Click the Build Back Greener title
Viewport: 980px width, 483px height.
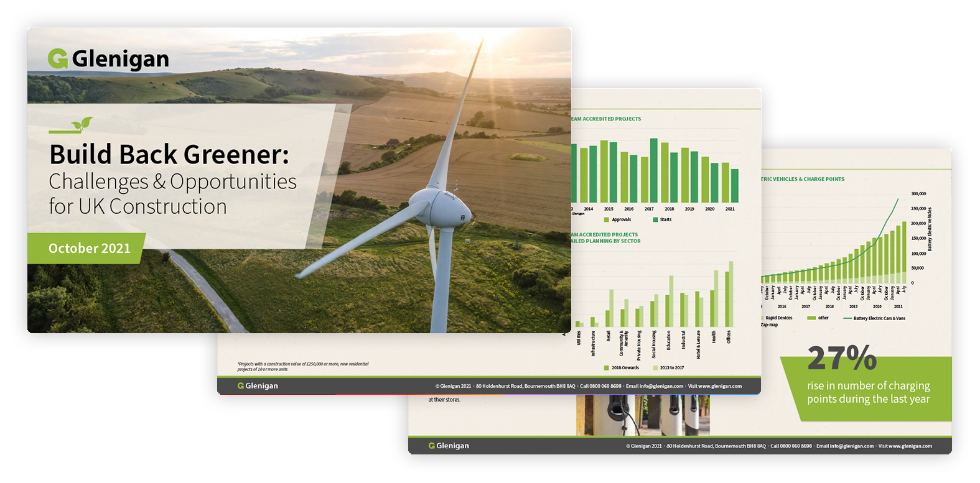[169, 155]
